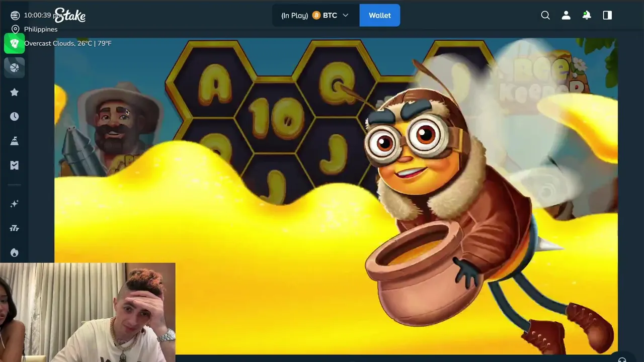Click the webcam overlay thumbnail
The image size is (644, 362).
point(88,312)
